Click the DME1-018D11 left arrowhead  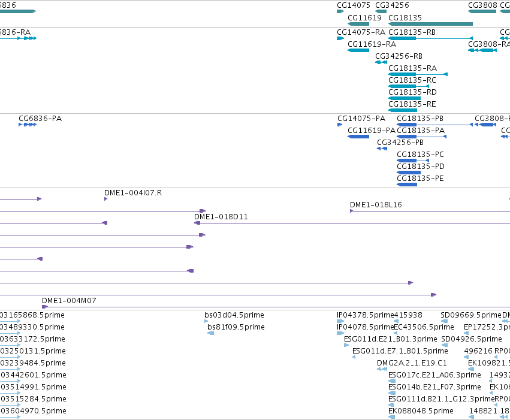[197, 223]
